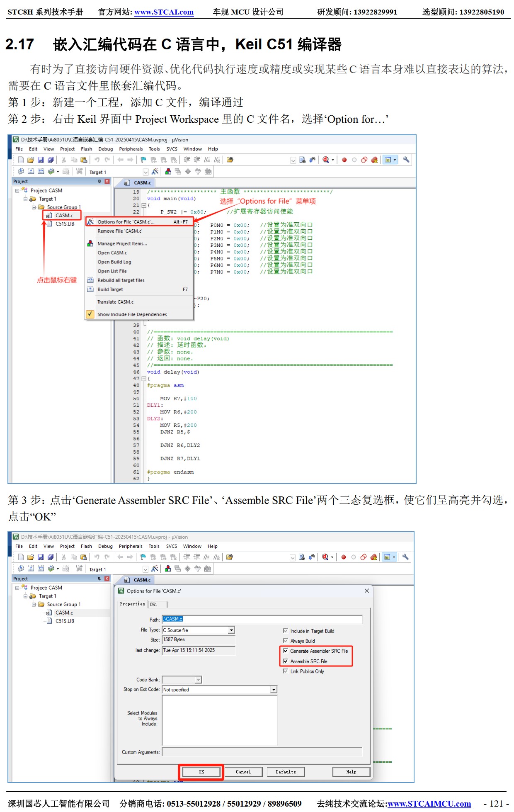Select CASM.c in Options dialog screenshot project tree
Viewport: 514px width, 812px height.
click(x=64, y=613)
